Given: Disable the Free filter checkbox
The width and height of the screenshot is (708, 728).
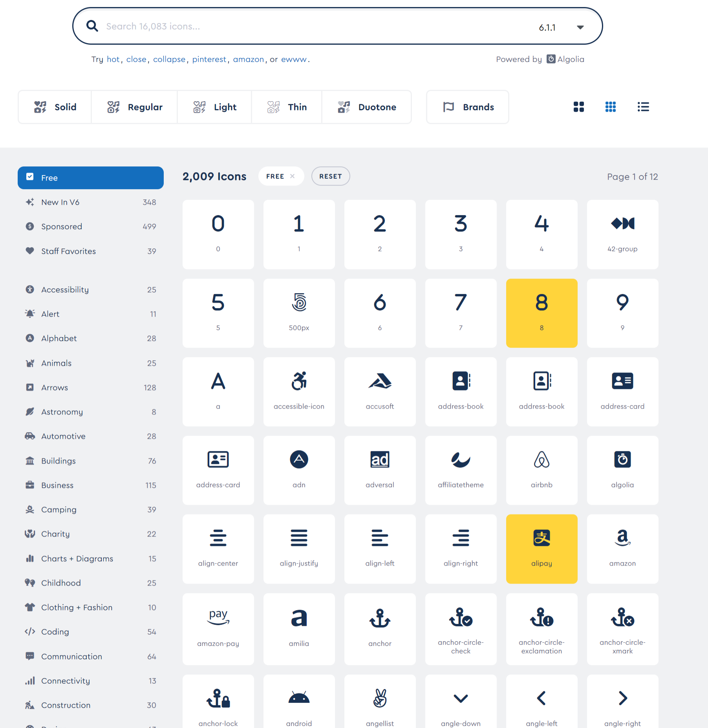Looking at the screenshot, I should coord(30,177).
